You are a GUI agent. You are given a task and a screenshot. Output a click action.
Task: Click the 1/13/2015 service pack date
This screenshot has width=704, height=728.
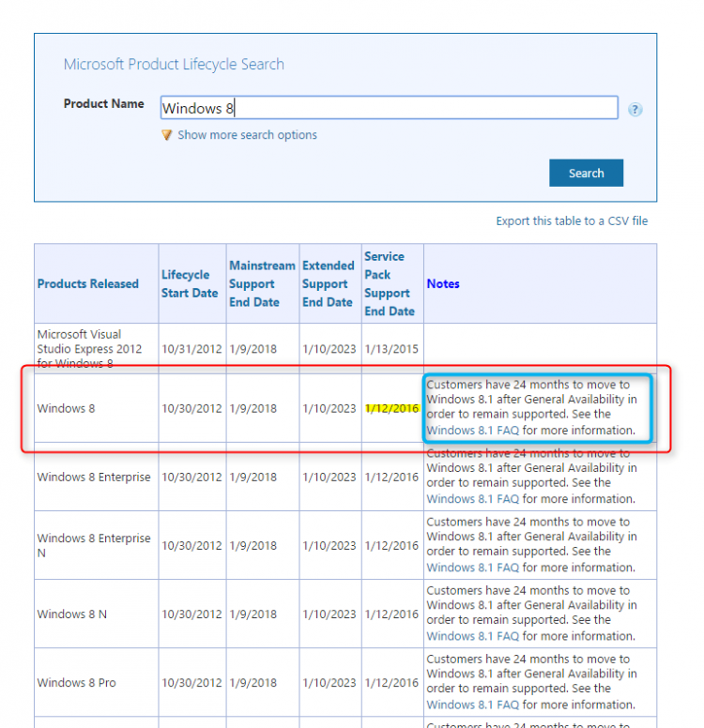click(391, 349)
